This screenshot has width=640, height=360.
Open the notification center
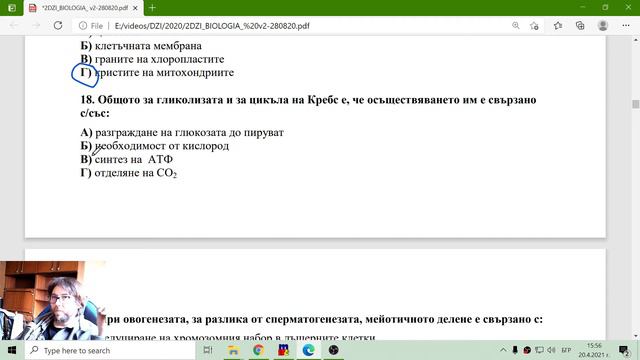tap(624, 350)
